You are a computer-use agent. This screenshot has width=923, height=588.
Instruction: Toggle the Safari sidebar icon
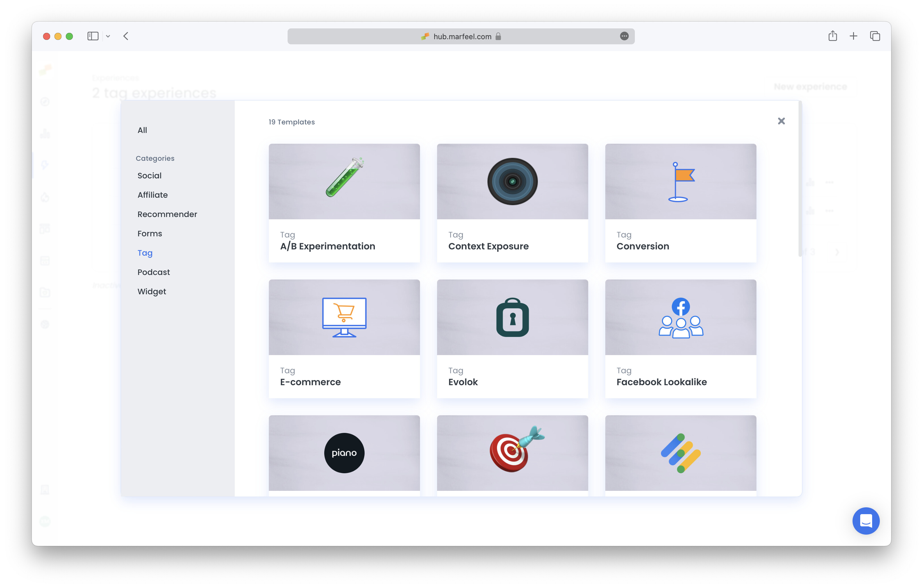click(93, 36)
